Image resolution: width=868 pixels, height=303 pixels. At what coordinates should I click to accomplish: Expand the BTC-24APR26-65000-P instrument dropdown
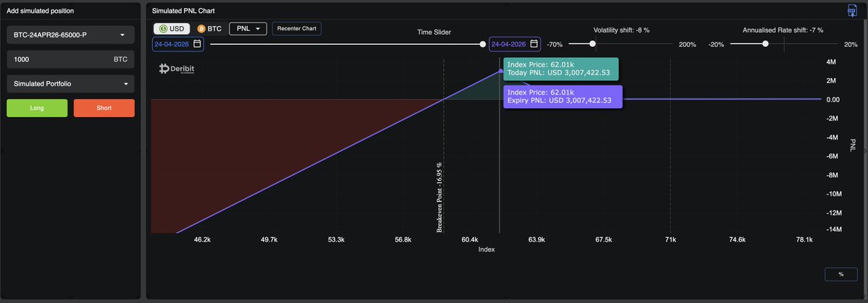71,35
